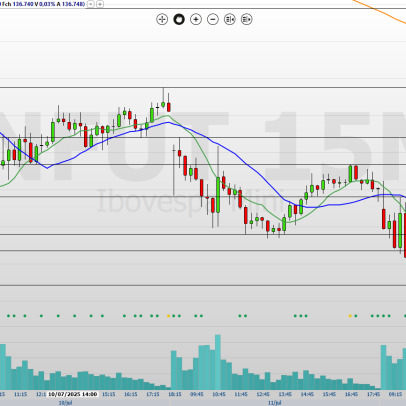Click the tallest volume bar at 10:45

[218, 362]
